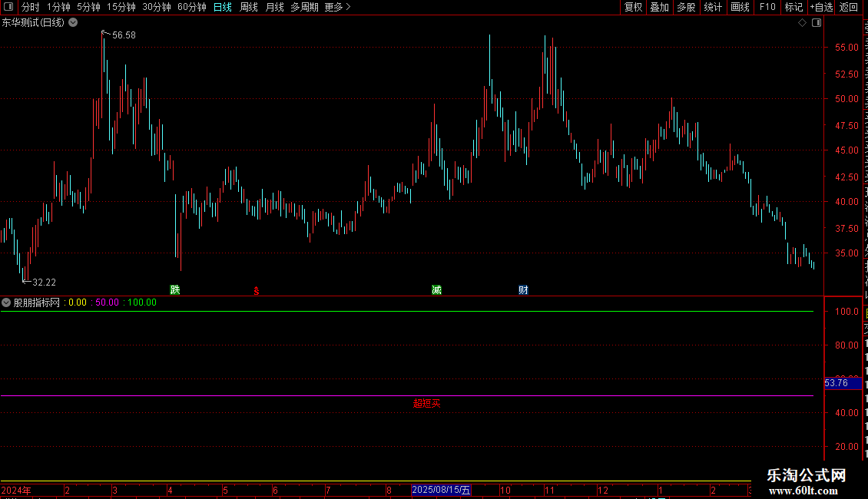This screenshot has width=868, height=499.
Task: Switch to the 分时 intraday tab
Action: point(31,7)
